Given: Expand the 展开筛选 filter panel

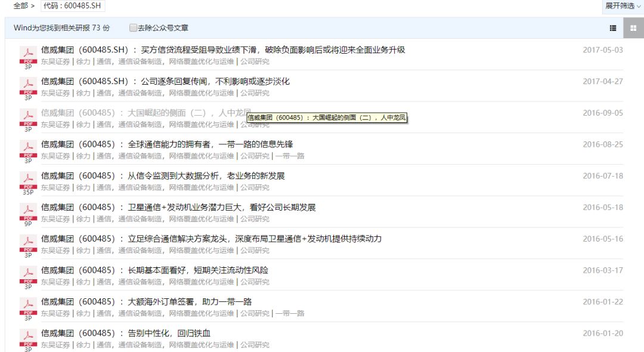Looking at the screenshot, I should pos(623,6).
